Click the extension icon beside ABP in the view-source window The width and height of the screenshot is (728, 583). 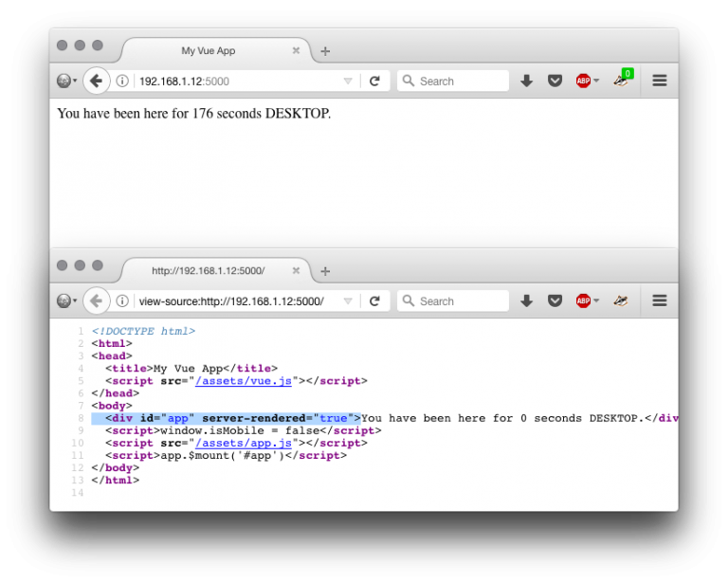point(621,301)
